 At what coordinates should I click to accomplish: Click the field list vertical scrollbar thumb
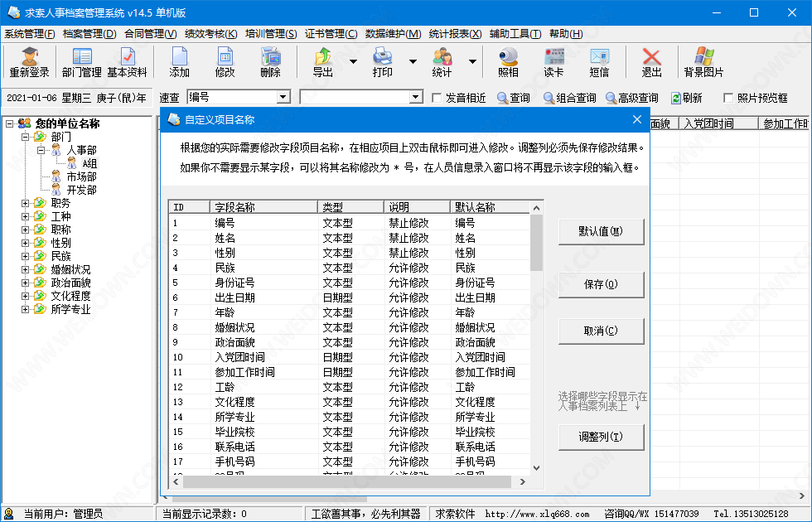(x=537, y=242)
